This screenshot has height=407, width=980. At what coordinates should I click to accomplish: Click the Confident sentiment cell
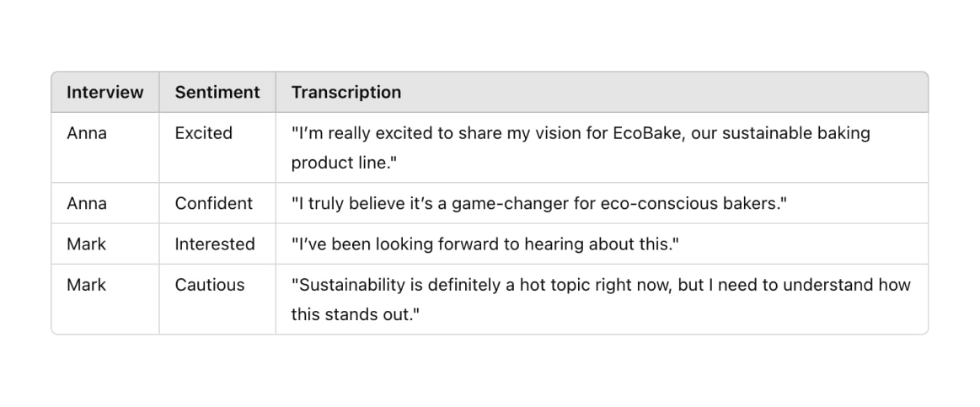pyautogui.click(x=214, y=203)
